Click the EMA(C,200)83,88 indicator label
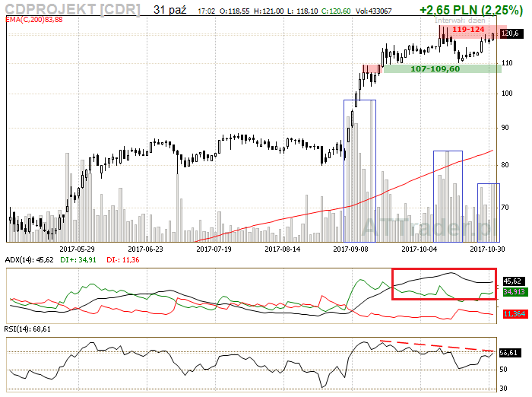Image resolution: width=532 pixels, height=397 pixels. point(34,19)
